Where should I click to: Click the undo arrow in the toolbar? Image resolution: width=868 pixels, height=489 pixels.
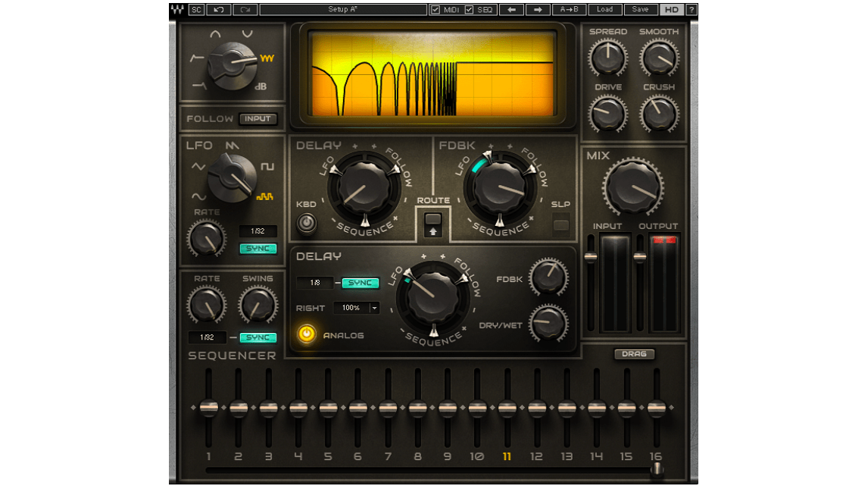pyautogui.click(x=219, y=10)
